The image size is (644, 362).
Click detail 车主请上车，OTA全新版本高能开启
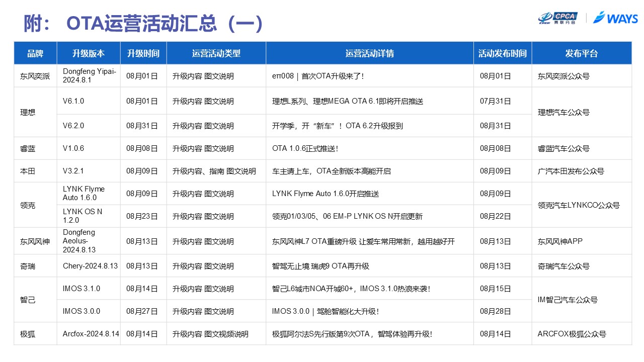tap(331, 171)
